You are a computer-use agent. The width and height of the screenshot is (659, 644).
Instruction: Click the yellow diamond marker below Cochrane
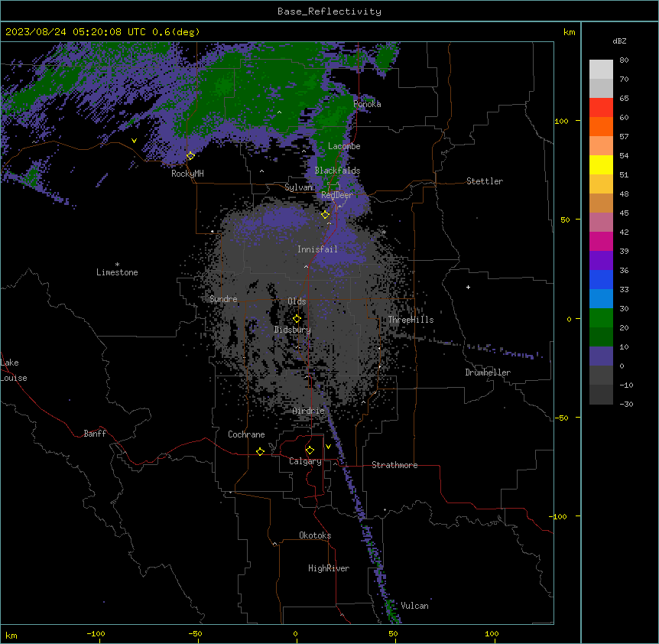pyautogui.click(x=260, y=451)
